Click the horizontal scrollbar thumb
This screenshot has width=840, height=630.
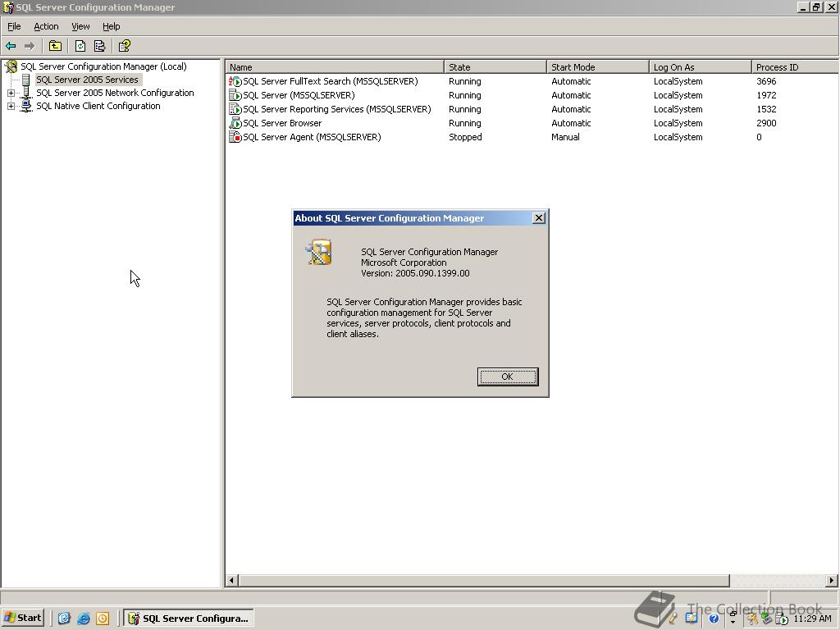[x=484, y=580]
